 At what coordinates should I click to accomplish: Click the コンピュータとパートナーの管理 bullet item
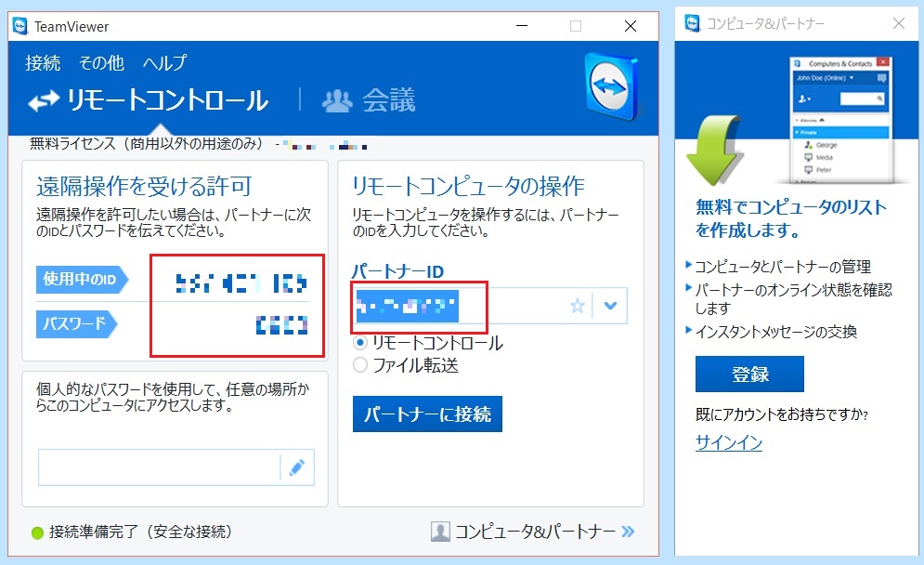tap(783, 267)
